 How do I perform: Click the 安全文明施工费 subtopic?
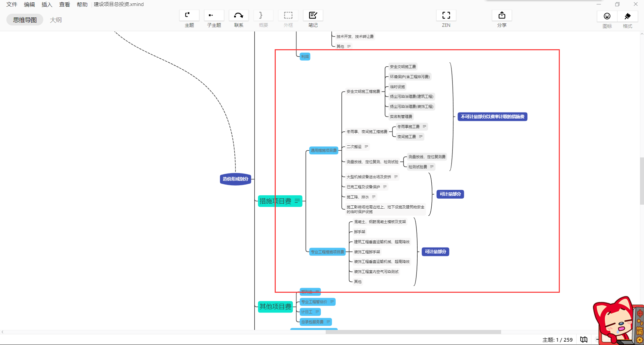click(403, 67)
